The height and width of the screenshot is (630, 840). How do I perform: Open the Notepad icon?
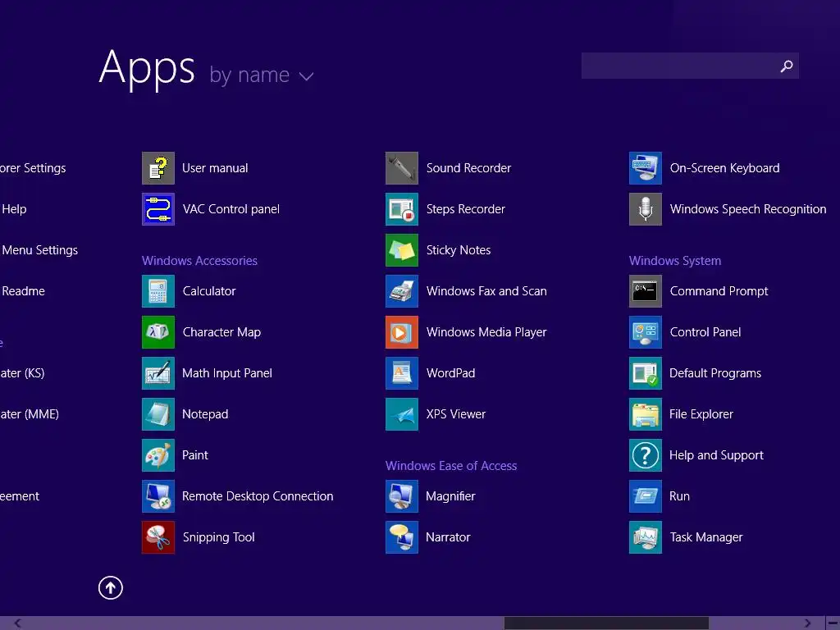[158, 414]
